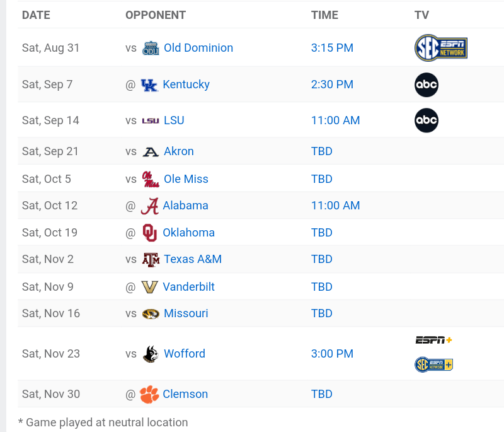Click the TBD time for Clemson game
The image size is (504, 432).
pos(321,394)
